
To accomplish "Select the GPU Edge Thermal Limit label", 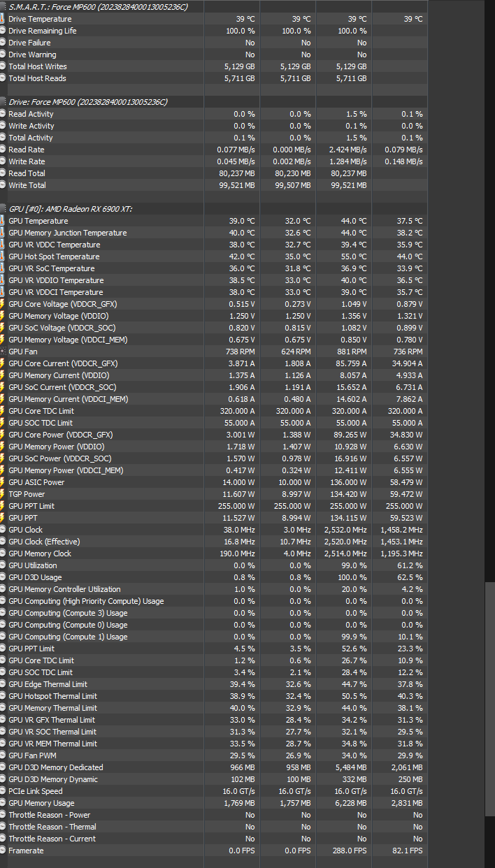I will pyautogui.click(x=48, y=684).
